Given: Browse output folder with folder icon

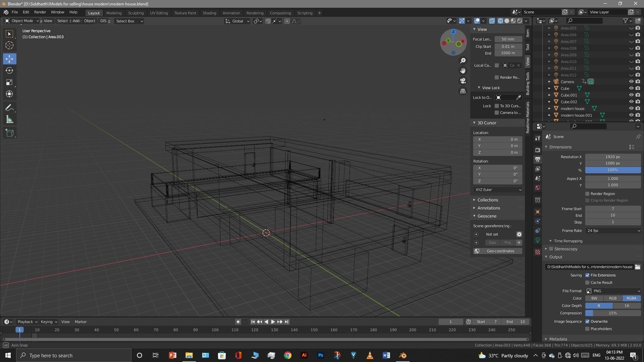Looking at the screenshot, I should pyautogui.click(x=637, y=267).
